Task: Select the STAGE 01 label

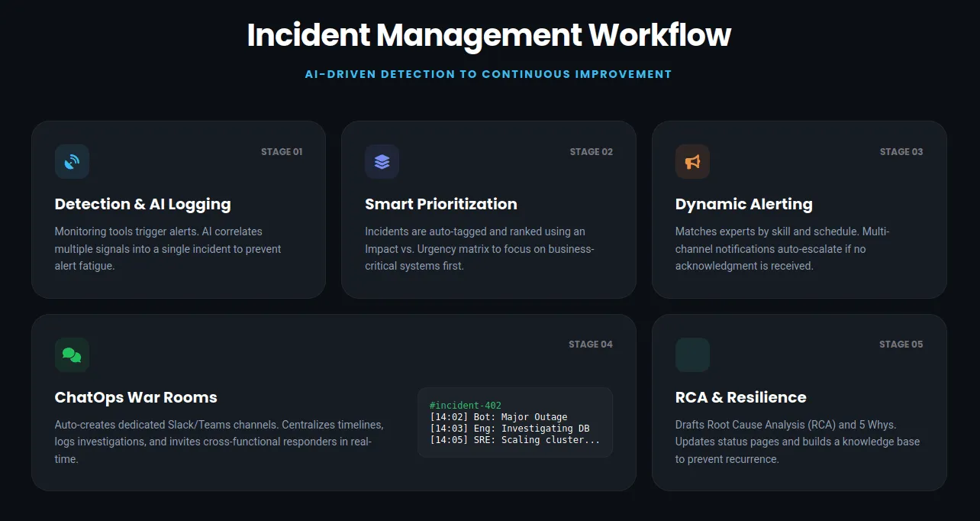Action: pos(282,151)
